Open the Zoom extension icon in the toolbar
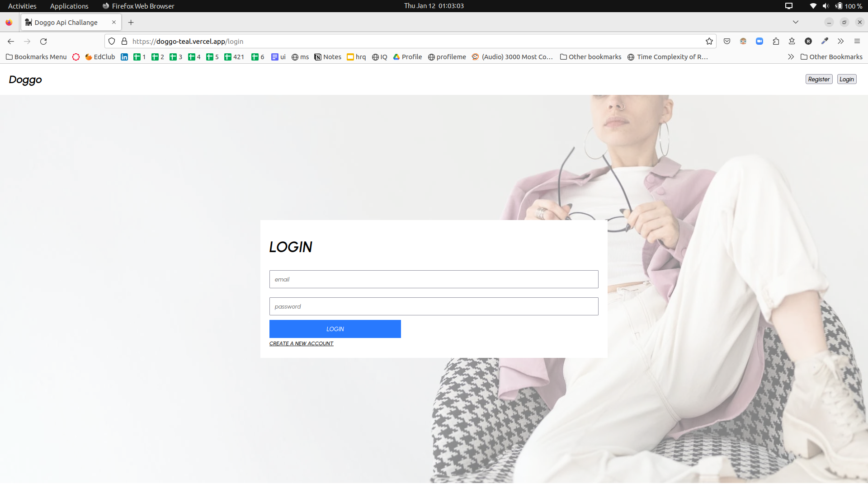868x488 pixels. coord(759,41)
